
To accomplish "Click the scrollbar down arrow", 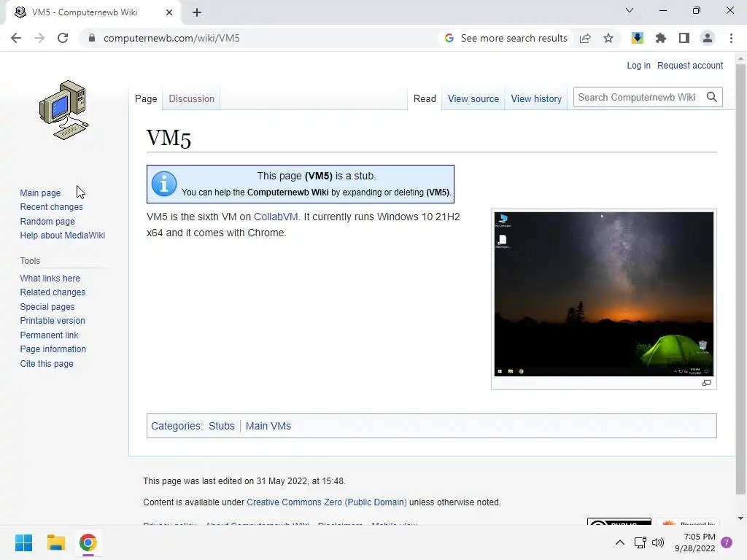I will tap(740, 518).
